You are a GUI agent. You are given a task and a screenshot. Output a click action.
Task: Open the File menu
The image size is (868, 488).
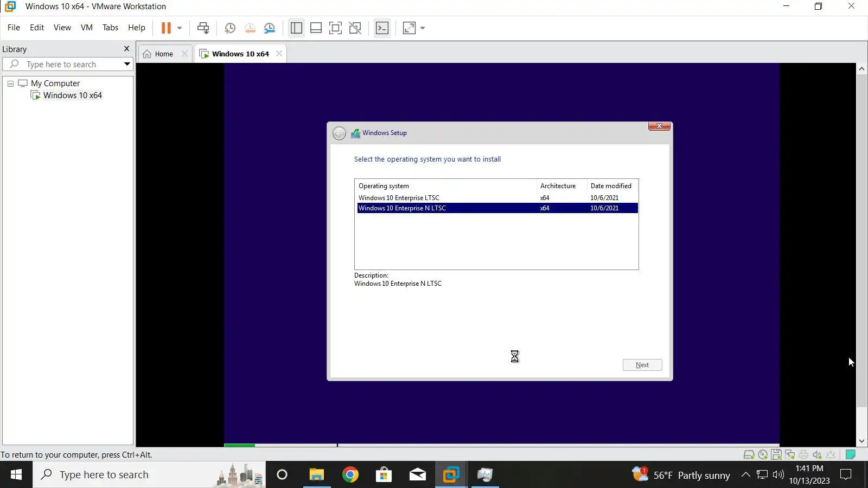[14, 28]
